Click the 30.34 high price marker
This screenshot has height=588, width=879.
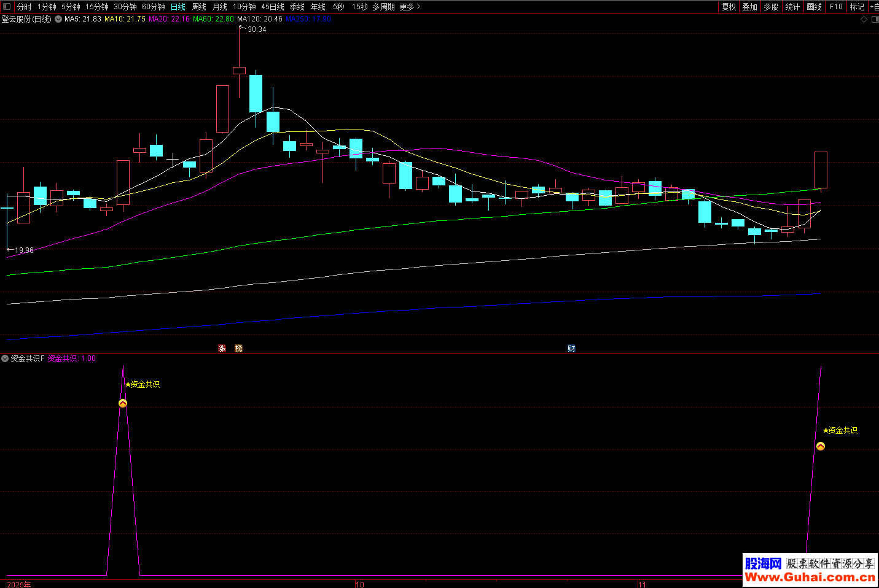pyautogui.click(x=256, y=29)
